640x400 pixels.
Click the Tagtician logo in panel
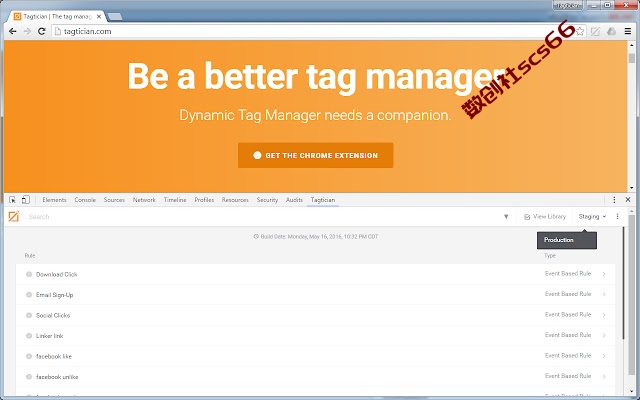point(13,216)
